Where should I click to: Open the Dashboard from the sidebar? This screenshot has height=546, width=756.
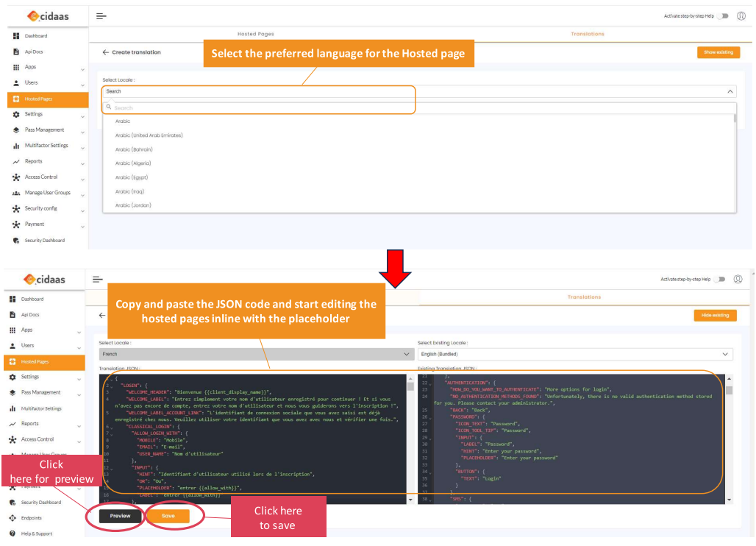pos(36,35)
